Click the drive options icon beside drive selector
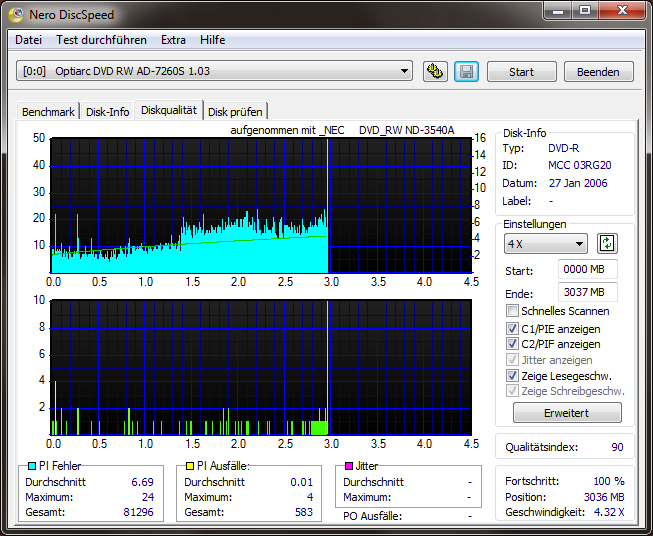 tap(435, 72)
